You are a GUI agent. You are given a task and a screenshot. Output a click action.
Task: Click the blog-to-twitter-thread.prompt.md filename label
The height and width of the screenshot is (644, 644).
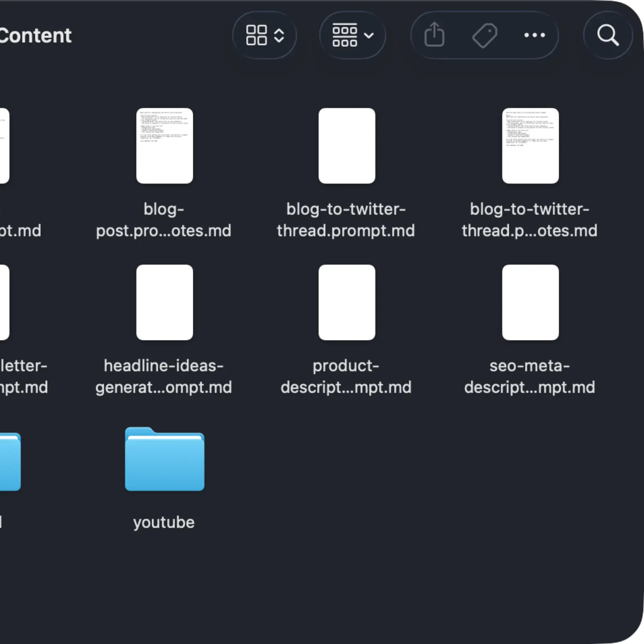point(346,220)
